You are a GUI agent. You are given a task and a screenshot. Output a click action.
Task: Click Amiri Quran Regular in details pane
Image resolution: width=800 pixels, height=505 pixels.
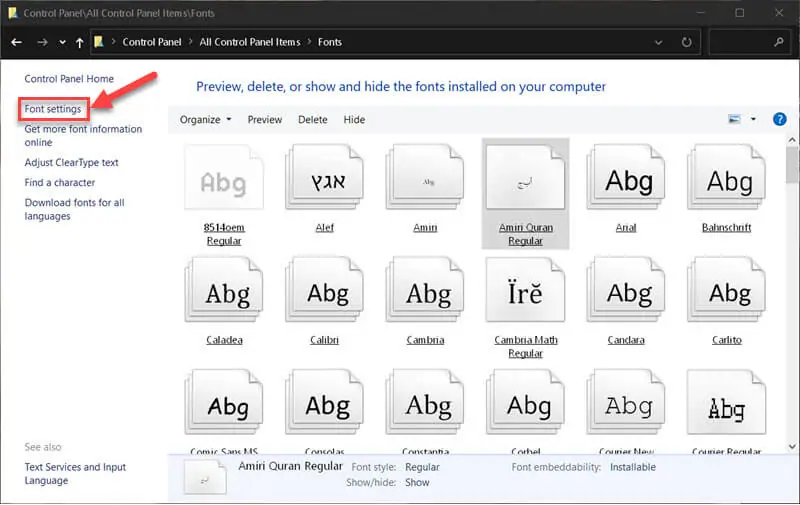290,466
